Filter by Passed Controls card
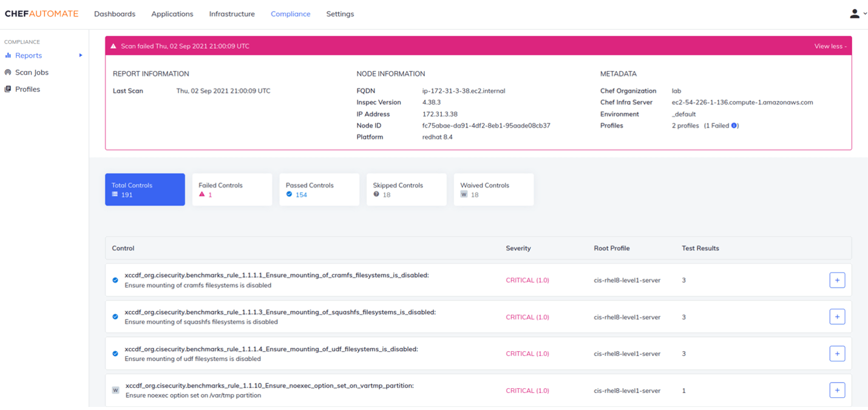 coord(319,190)
